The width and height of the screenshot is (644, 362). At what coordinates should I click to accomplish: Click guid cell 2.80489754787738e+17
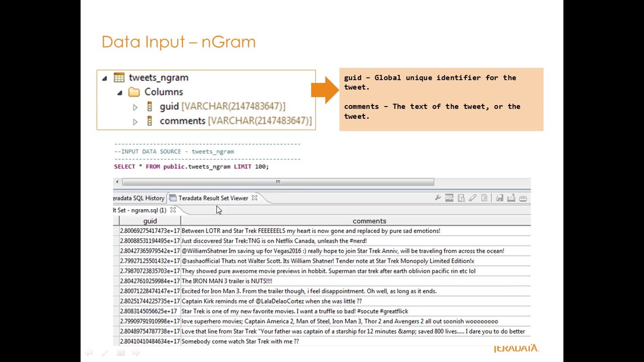150,331
